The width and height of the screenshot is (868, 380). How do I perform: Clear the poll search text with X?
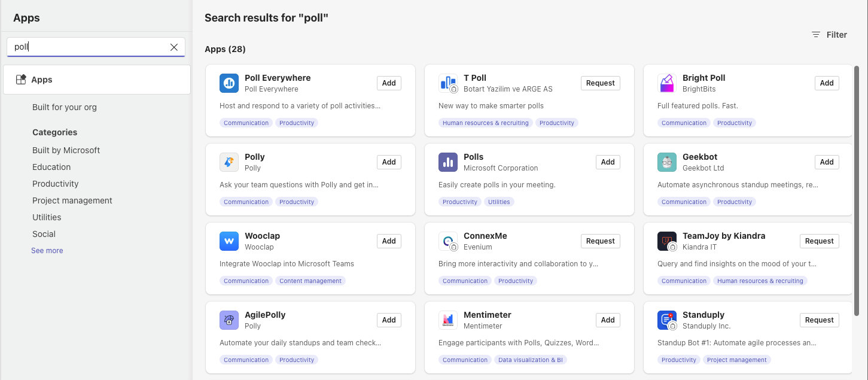(174, 47)
